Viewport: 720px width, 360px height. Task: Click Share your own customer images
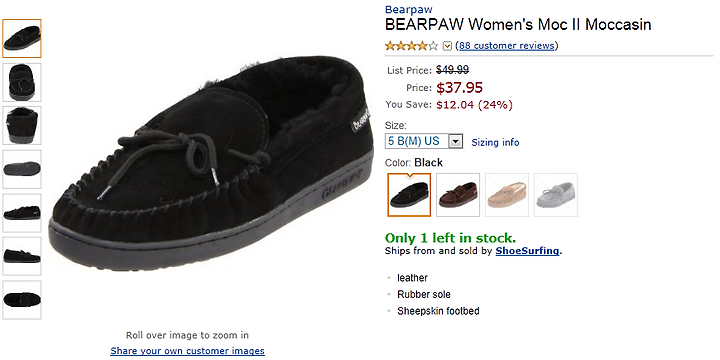point(187,351)
